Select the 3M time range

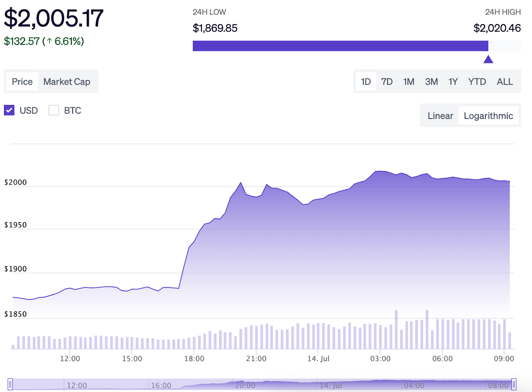pyautogui.click(x=431, y=81)
